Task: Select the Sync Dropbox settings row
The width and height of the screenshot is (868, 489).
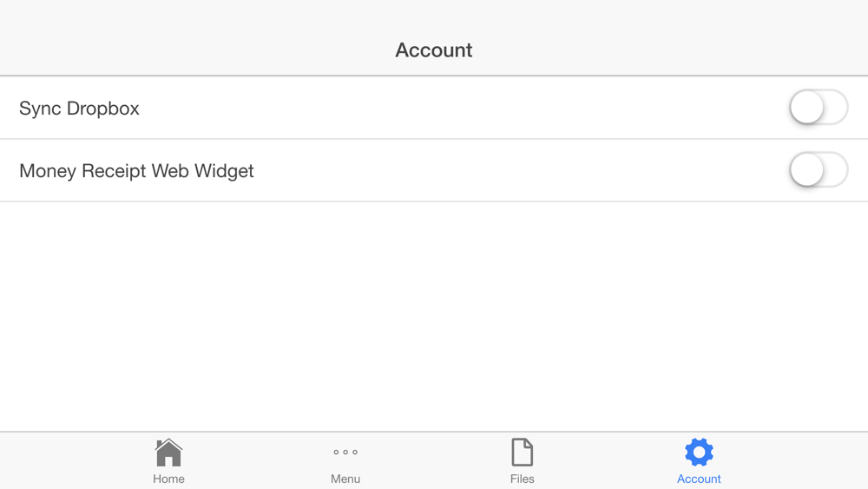Action: [434, 108]
